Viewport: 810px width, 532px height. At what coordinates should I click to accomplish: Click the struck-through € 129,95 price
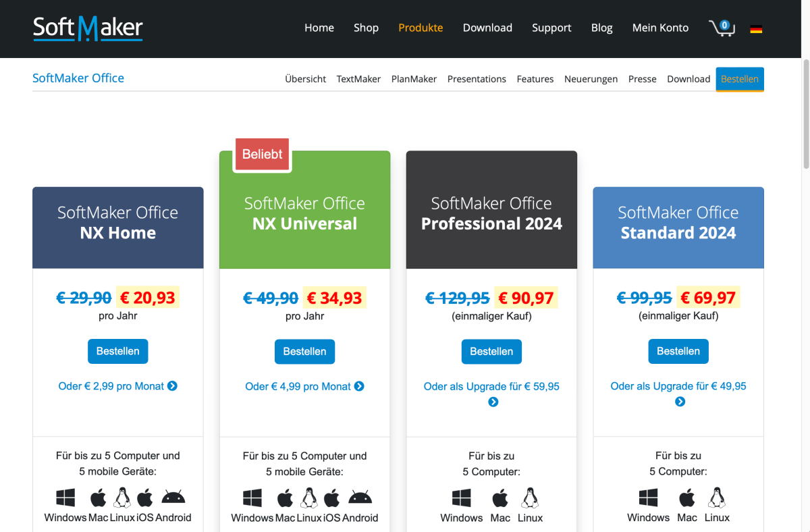[458, 298]
